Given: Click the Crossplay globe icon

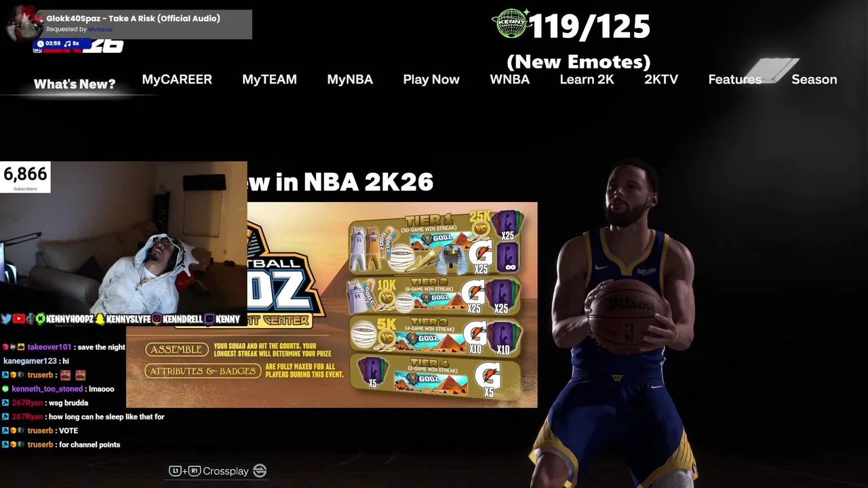Looking at the screenshot, I should [x=260, y=471].
